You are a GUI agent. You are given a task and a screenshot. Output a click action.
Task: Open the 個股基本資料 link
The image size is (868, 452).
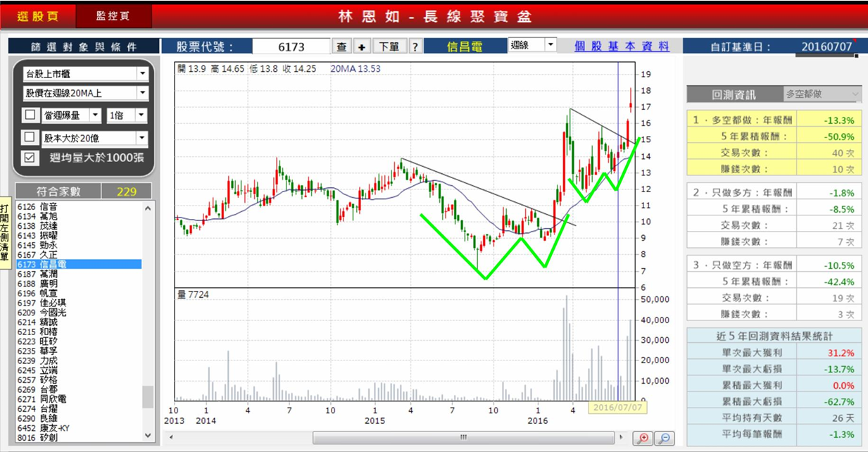(x=622, y=46)
